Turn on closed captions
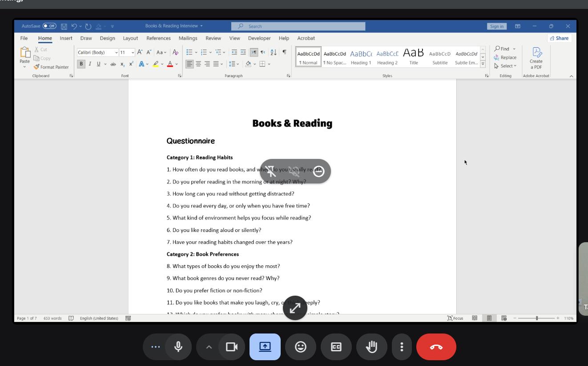This screenshot has height=366, width=588. point(336,347)
